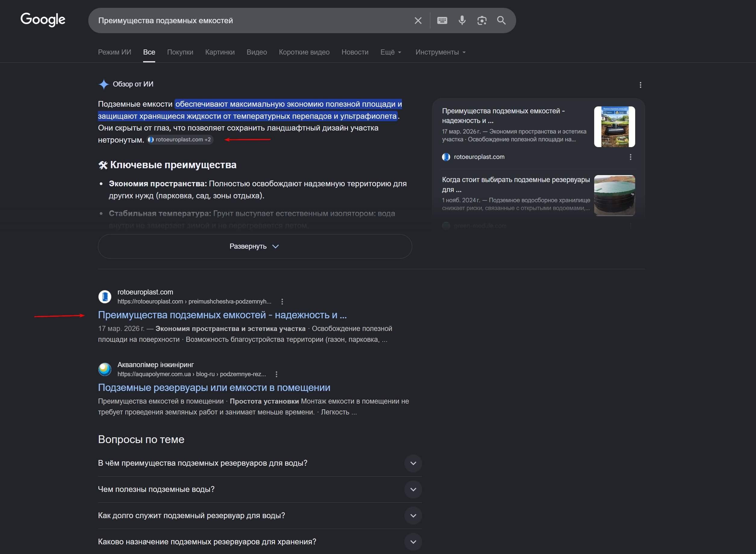Open the AI overview three-dot options menu
This screenshot has width=756, height=554.
640,85
